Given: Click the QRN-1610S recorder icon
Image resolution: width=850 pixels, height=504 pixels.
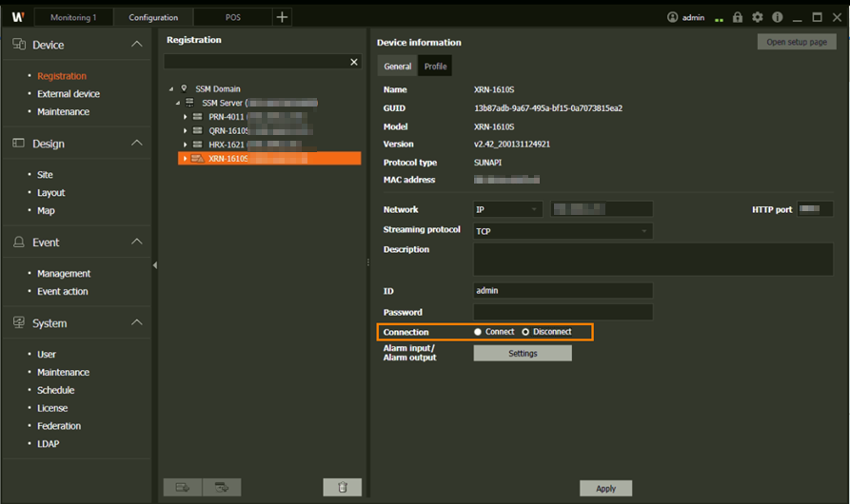Looking at the screenshot, I should point(197,130).
